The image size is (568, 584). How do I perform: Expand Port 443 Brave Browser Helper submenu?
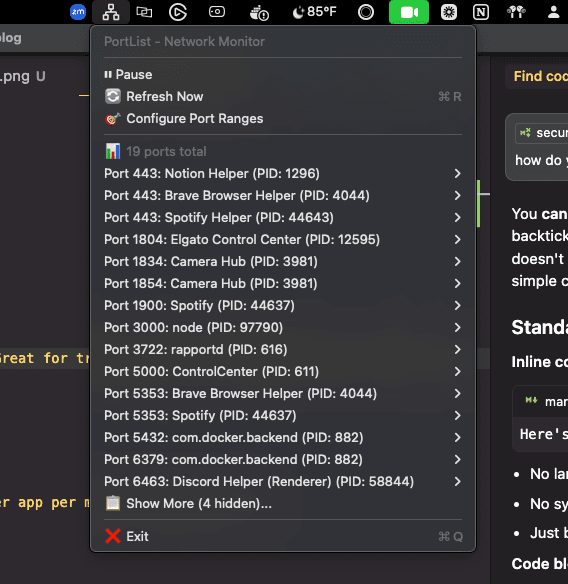[x=457, y=196]
